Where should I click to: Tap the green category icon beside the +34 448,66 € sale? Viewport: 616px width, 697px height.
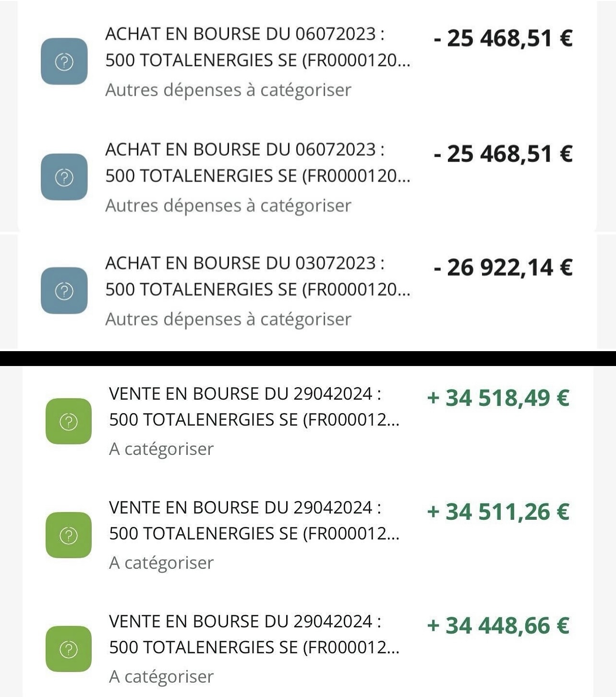69,649
